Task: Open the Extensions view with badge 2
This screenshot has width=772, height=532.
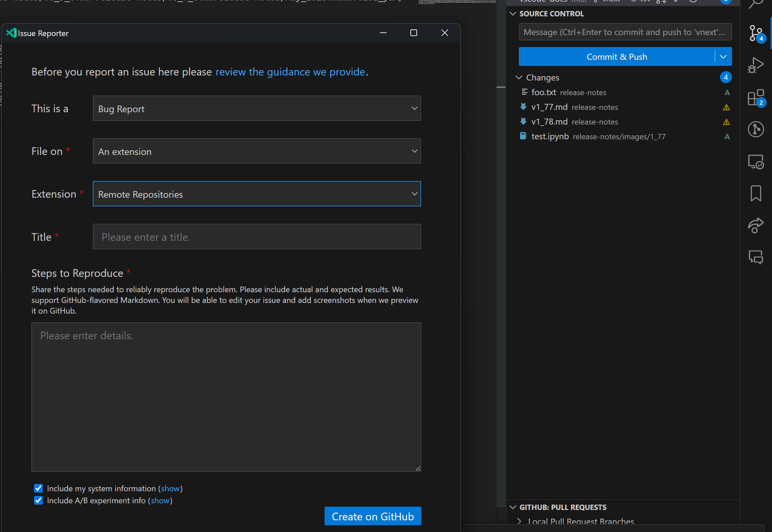Action: pyautogui.click(x=756, y=98)
